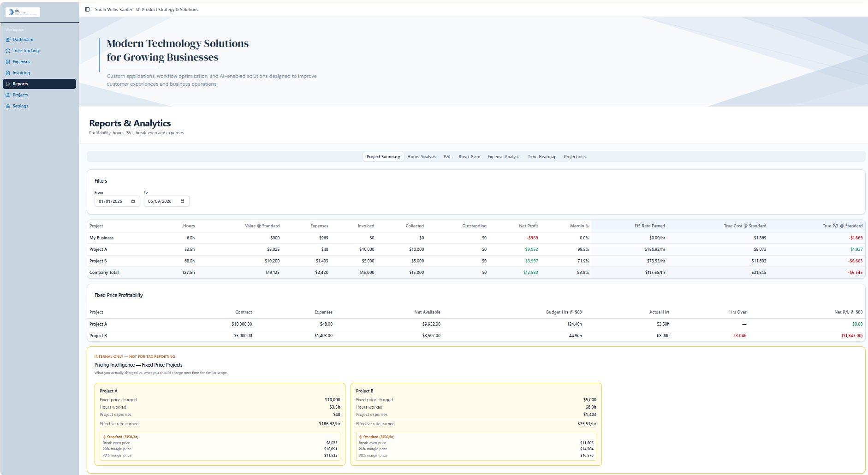Click the Projects briefcase icon

(8, 95)
